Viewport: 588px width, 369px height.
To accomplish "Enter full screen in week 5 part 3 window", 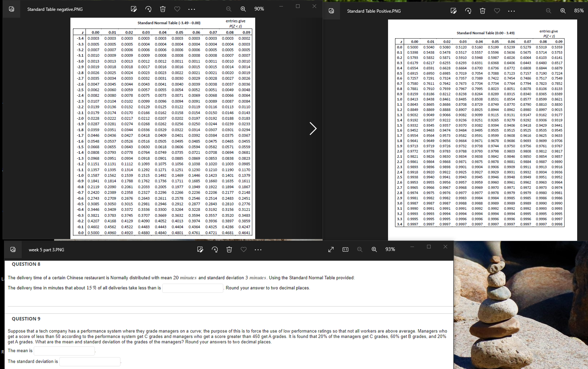I will 331,249.
